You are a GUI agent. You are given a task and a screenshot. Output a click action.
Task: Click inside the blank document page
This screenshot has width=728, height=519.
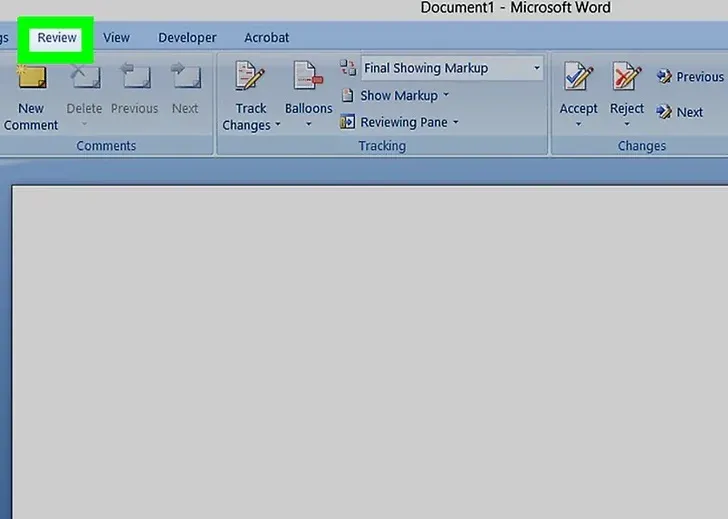pos(370,352)
